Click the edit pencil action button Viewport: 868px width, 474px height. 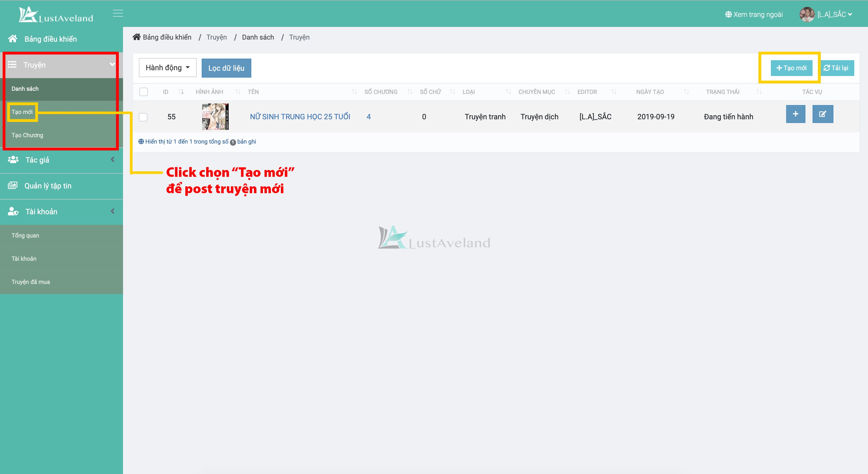[823, 114]
